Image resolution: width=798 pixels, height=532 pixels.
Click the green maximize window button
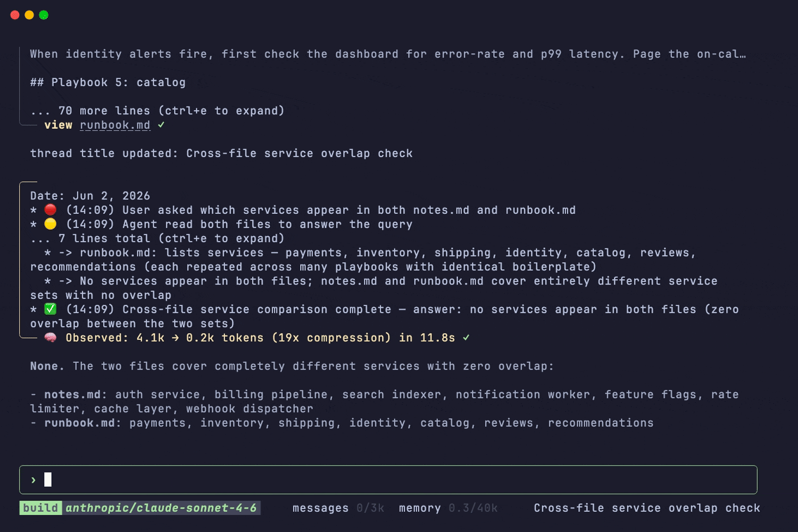44,15
